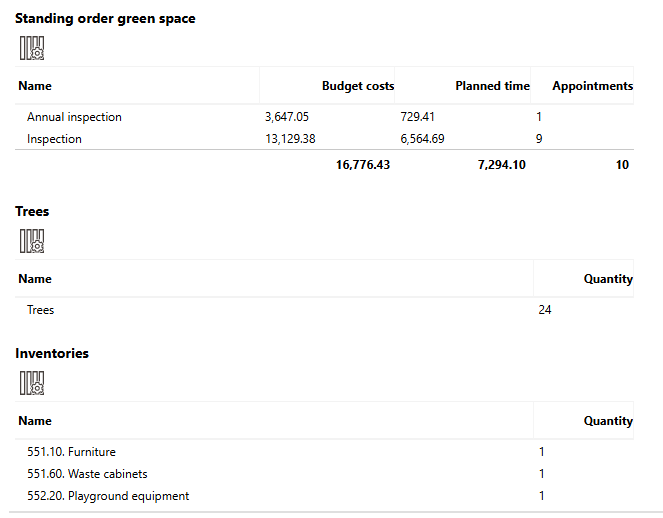This screenshot has height=518, width=663.
Task: Select the Trees row in Trees table
Action: pyautogui.click(x=40, y=310)
